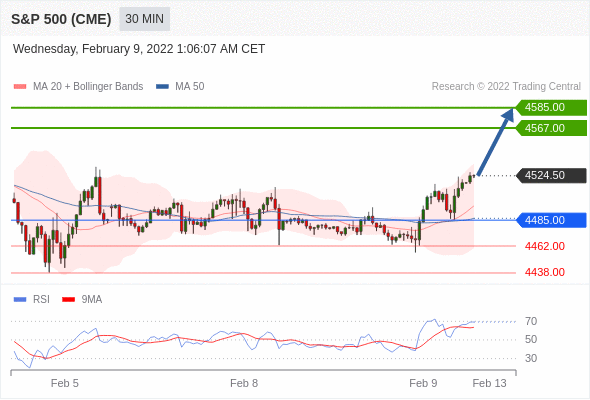The height and width of the screenshot is (400, 590).
Task: Click the blue upward forecast arrow
Action: [496, 141]
